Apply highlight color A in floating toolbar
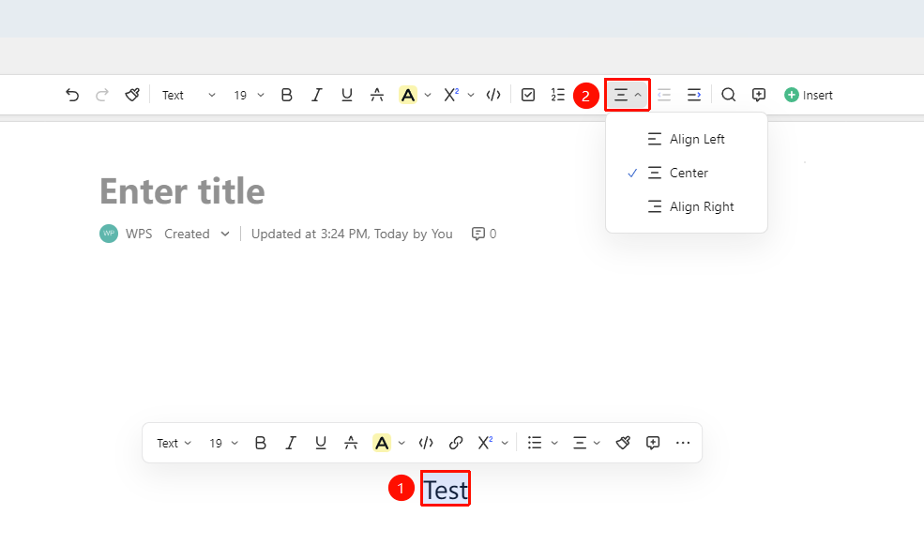Viewport: 924px width, 560px height. 382,443
